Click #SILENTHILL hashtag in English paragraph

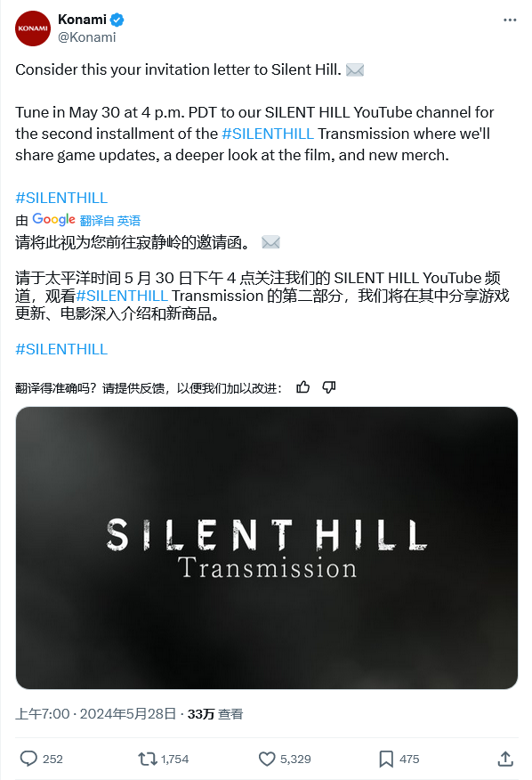pos(268,134)
